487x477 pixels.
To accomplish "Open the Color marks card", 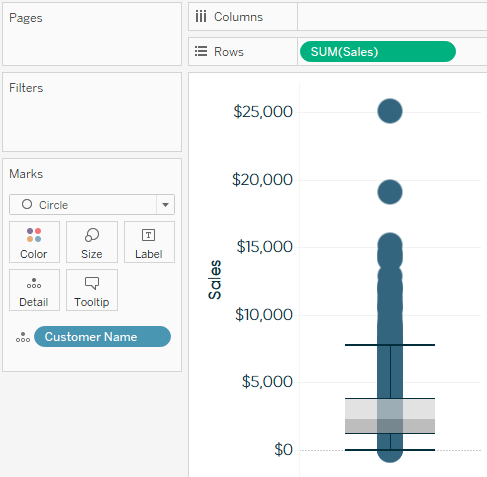I will tap(34, 242).
